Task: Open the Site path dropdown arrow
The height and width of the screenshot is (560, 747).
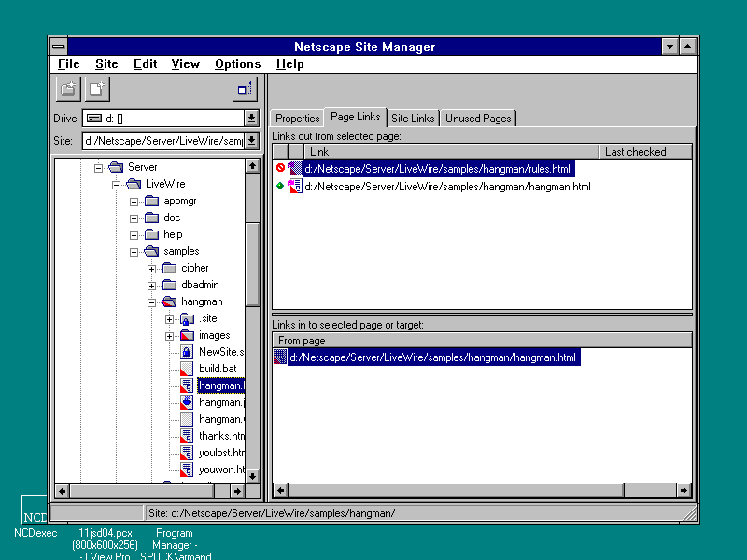Action: [251, 142]
